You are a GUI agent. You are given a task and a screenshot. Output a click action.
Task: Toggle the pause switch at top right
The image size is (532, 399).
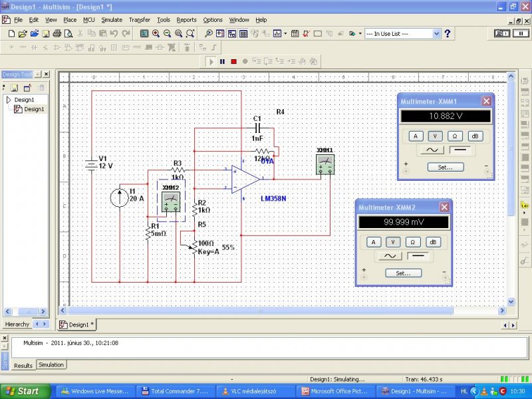[521, 33]
